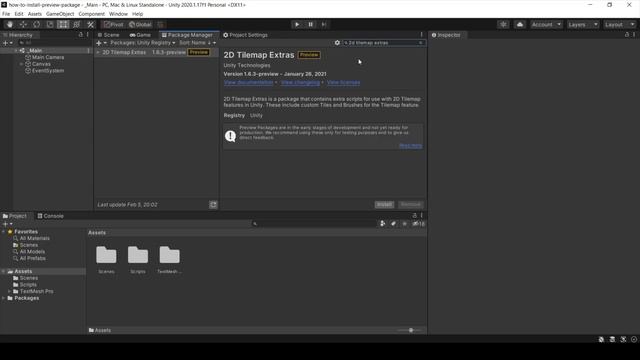Pause the game playback
Image resolution: width=640 pixels, height=360 pixels.
(310, 24)
